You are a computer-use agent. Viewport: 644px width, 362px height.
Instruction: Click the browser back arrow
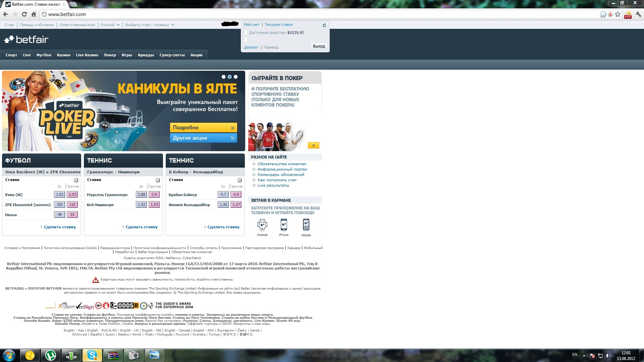(5, 14)
